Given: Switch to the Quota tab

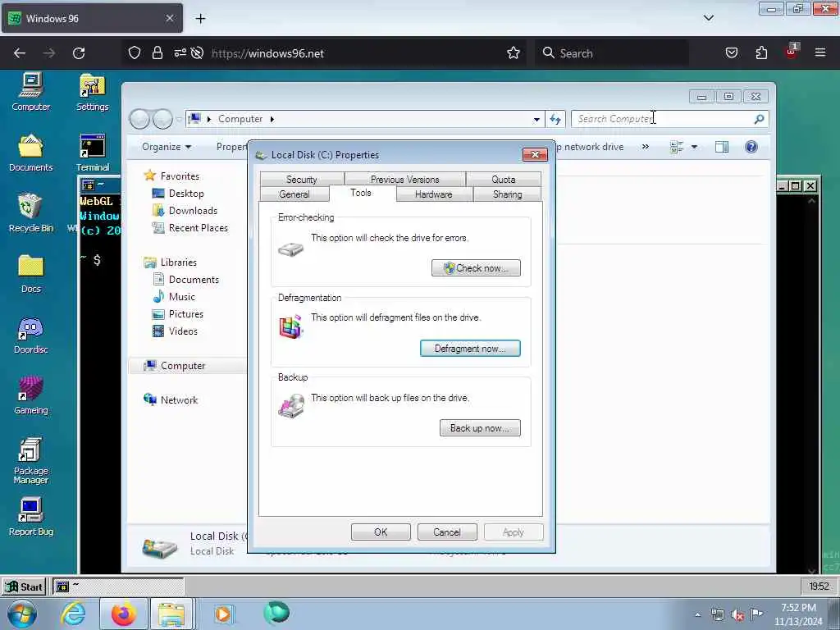Looking at the screenshot, I should click(x=504, y=180).
